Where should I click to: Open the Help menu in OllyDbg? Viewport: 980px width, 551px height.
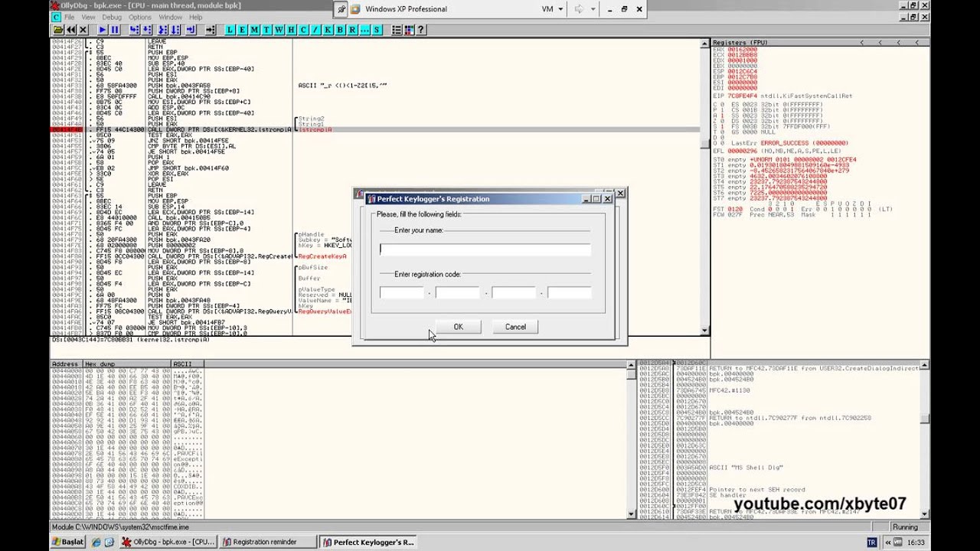tap(196, 17)
